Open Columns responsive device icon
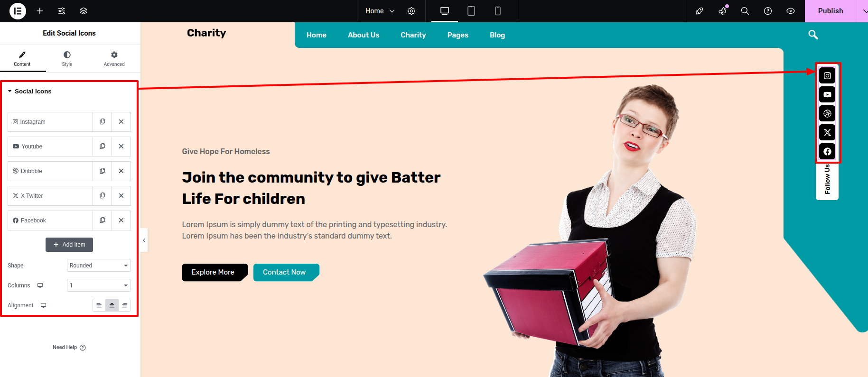The height and width of the screenshot is (377, 868). tap(40, 285)
